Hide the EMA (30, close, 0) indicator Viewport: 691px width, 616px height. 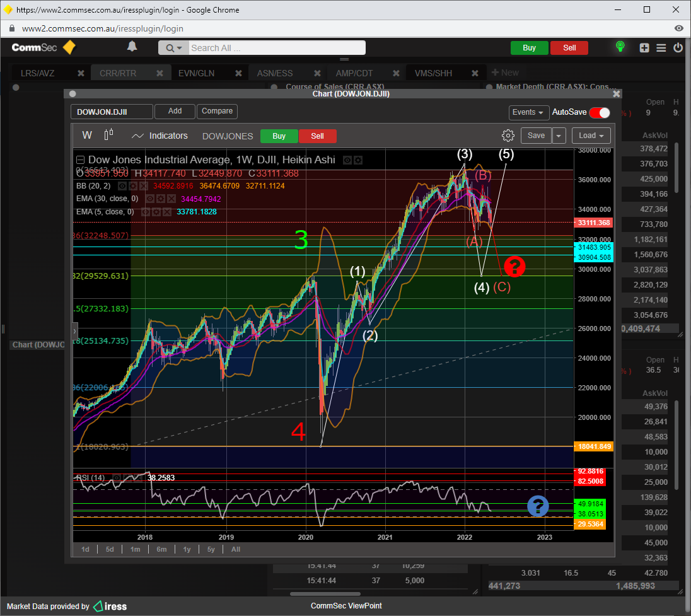[x=150, y=199]
